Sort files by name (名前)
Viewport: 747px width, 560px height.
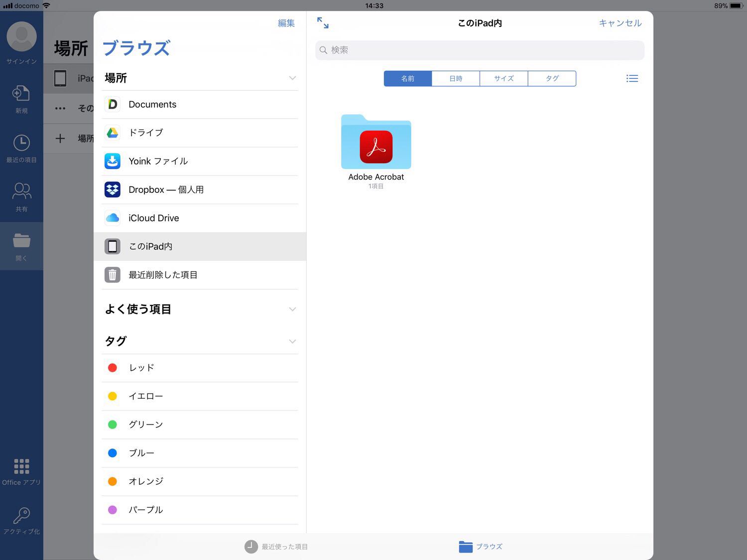(x=407, y=79)
